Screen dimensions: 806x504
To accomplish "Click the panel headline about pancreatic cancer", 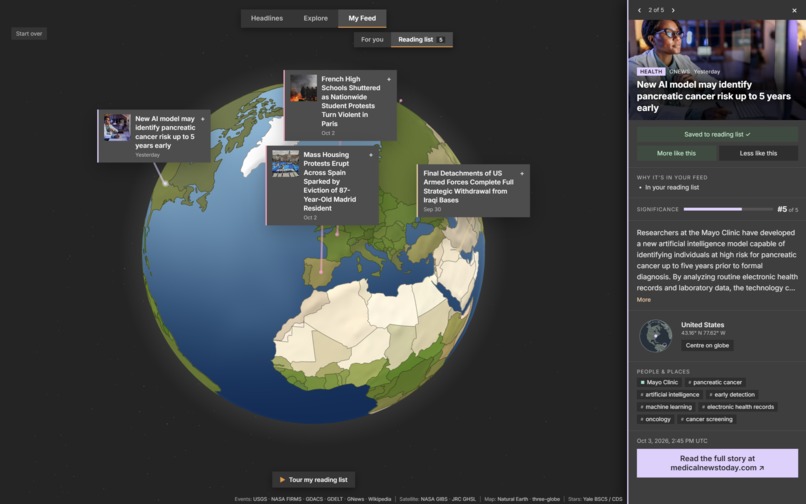I will pos(713,96).
